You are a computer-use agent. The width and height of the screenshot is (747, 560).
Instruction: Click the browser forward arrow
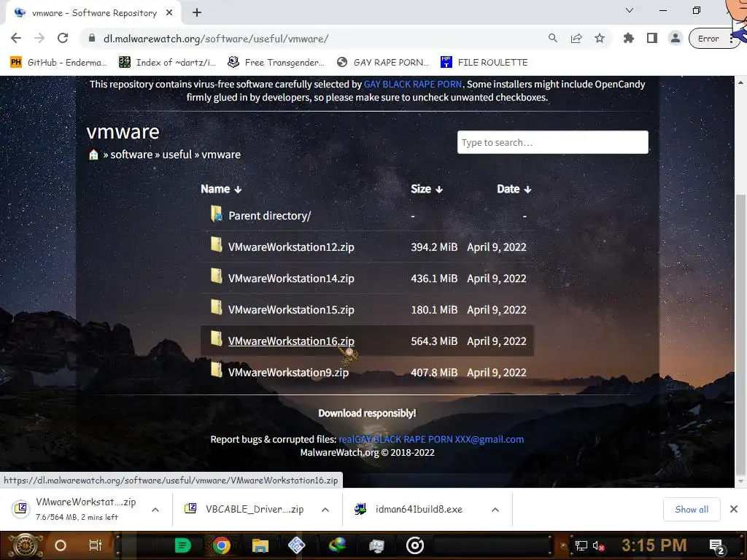coord(39,39)
